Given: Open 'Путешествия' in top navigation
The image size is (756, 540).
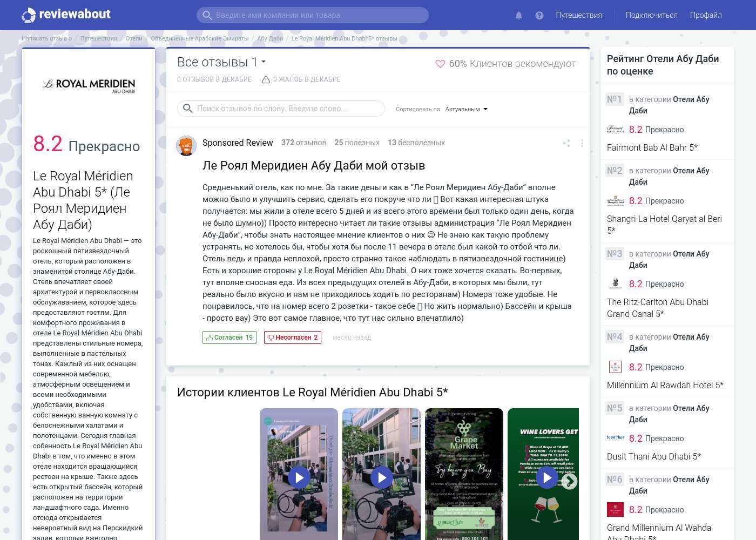Looking at the screenshot, I should click(578, 15).
